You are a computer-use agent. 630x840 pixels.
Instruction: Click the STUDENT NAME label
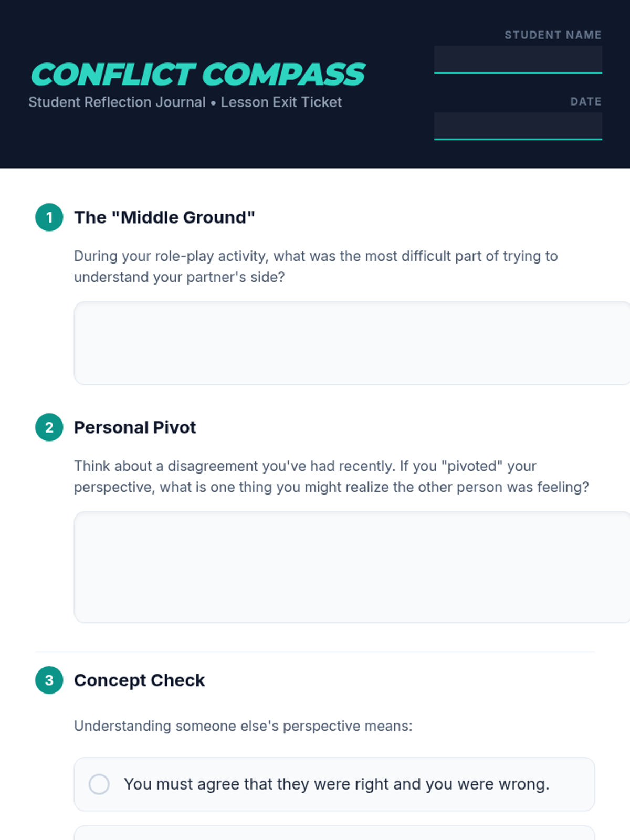tap(553, 35)
